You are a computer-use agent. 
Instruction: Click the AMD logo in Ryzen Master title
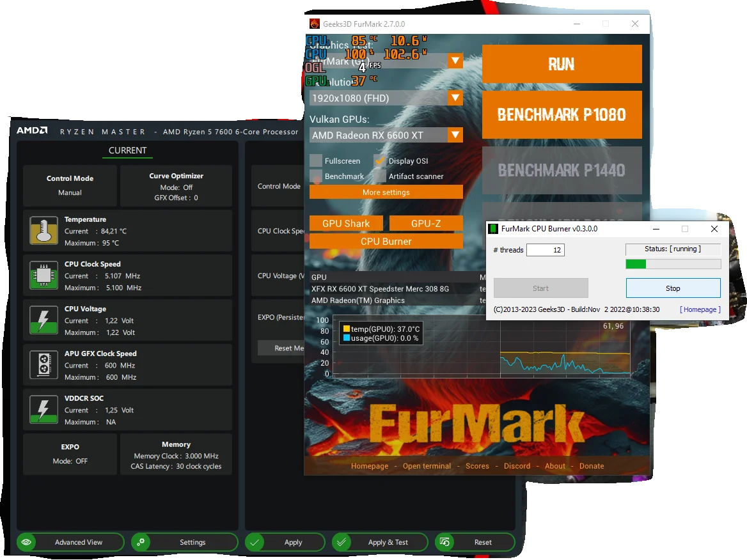pos(32,130)
